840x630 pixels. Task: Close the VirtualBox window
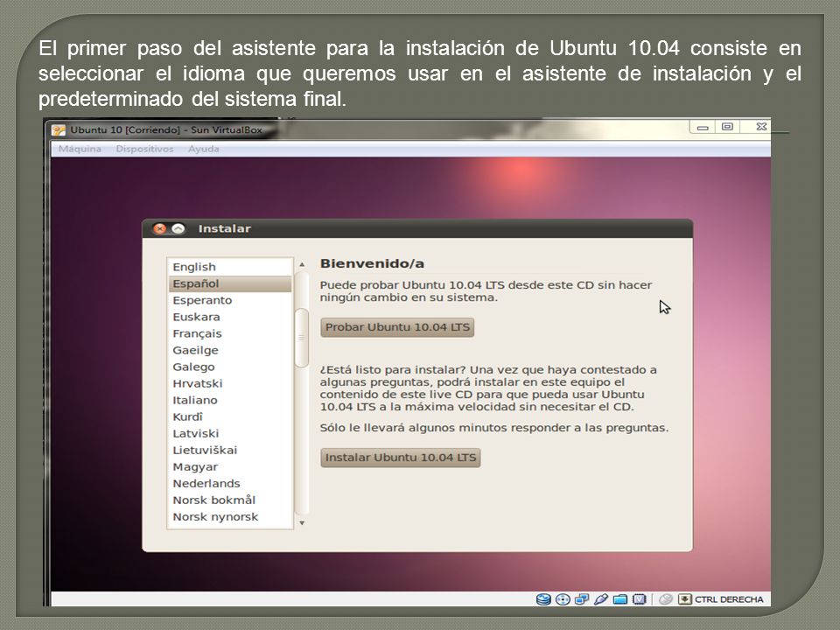[x=761, y=126]
